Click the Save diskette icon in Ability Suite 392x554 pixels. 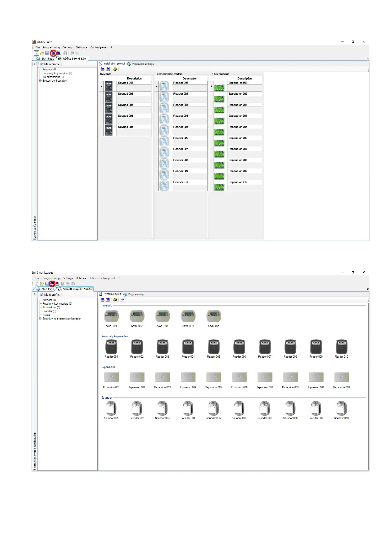47,53
